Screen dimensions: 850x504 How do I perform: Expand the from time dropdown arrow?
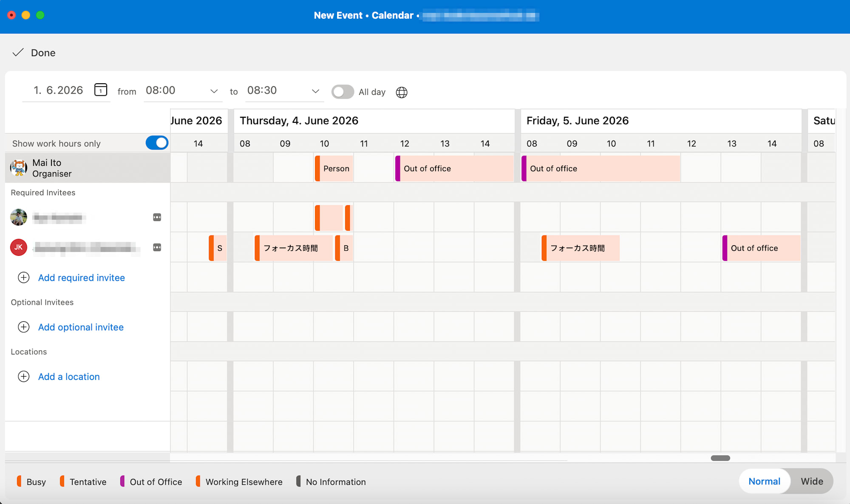tap(214, 91)
